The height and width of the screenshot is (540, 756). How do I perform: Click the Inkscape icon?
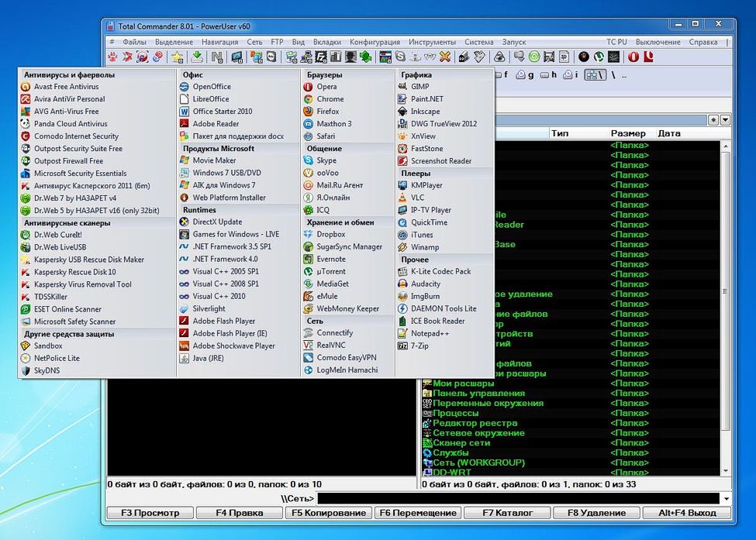click(402, 112)
